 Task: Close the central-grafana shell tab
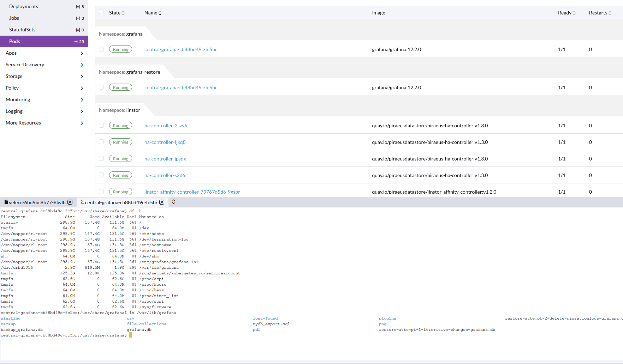[x=162, y=202]
